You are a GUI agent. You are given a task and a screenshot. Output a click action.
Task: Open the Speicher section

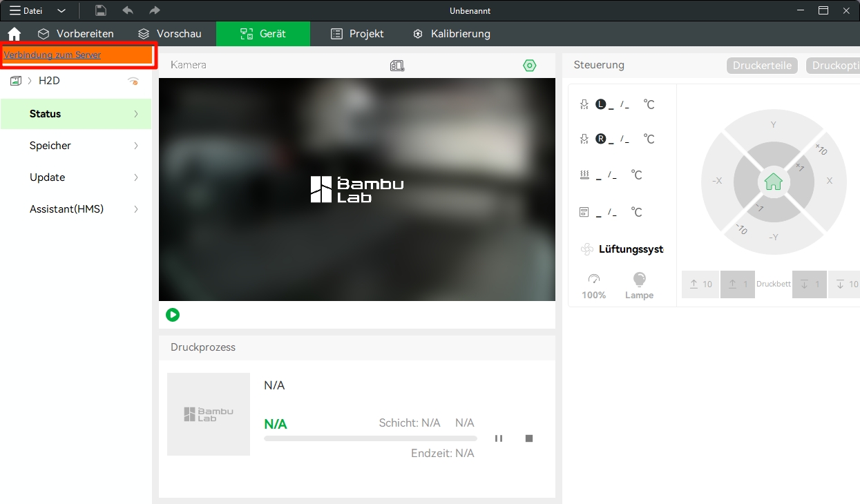pos(76,146)
